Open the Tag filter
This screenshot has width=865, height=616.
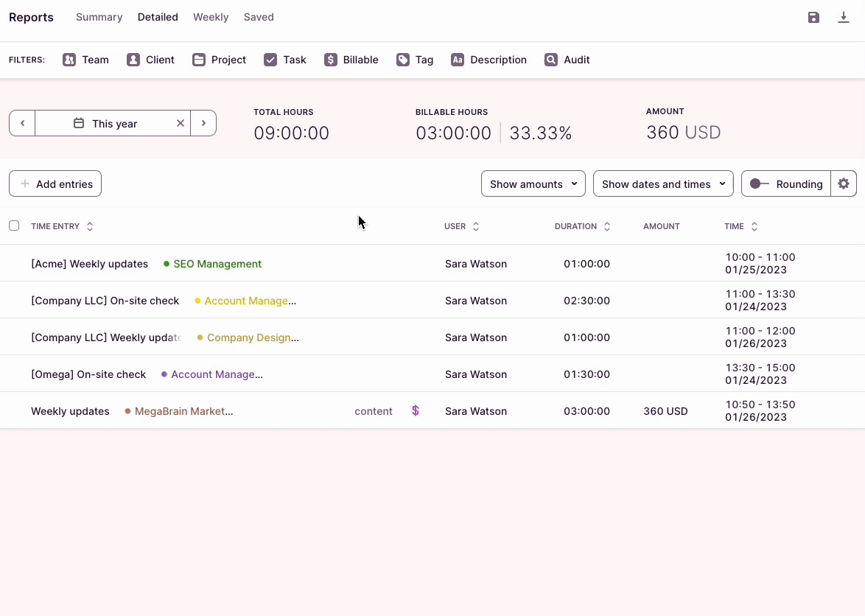(415, 60)
